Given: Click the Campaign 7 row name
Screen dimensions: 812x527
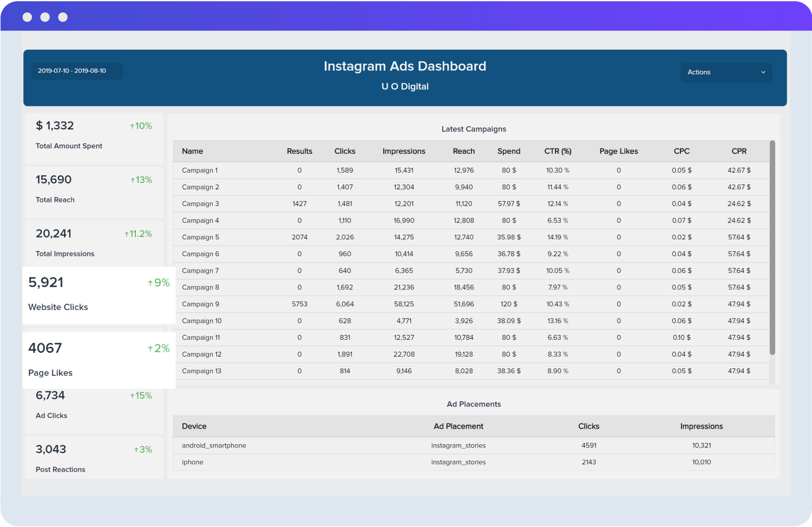Looking at the screenshot, I should [x=200, y=271].
